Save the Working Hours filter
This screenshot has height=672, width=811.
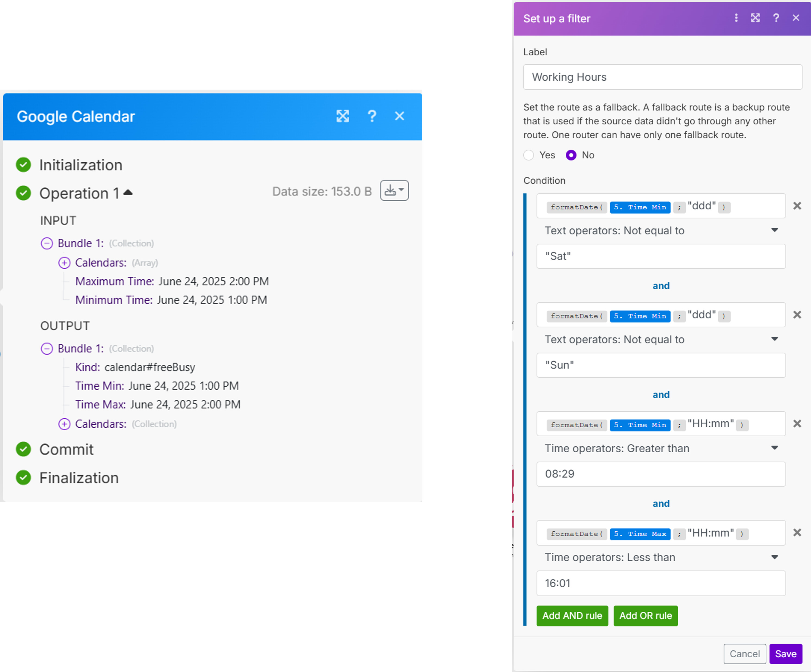pos(785,654)
